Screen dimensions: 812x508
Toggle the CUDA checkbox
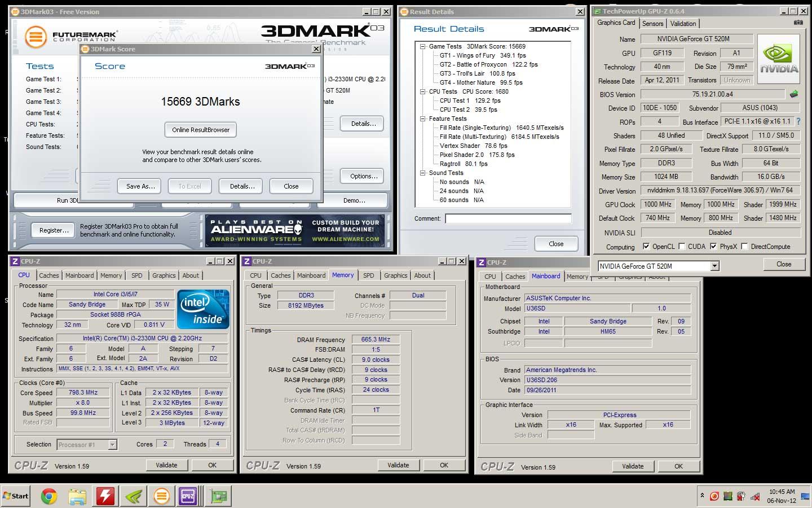tap(682, 247)
